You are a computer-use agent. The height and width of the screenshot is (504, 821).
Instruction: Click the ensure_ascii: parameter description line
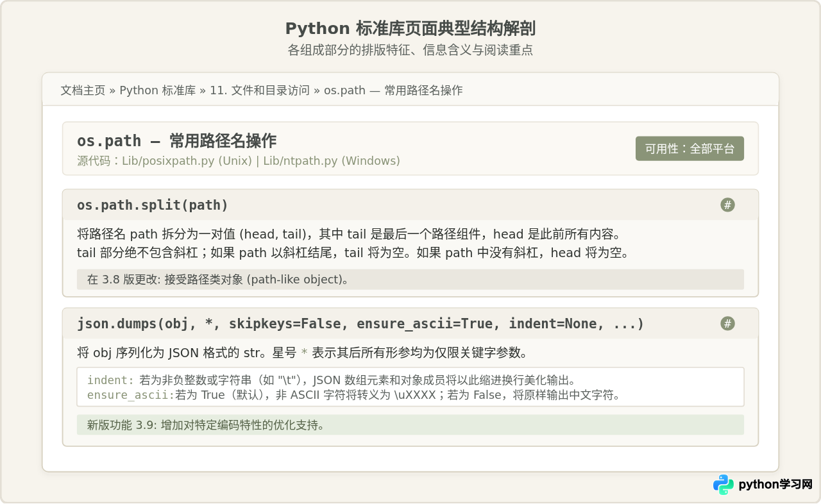pyautogui.click(x=354, y=395)
